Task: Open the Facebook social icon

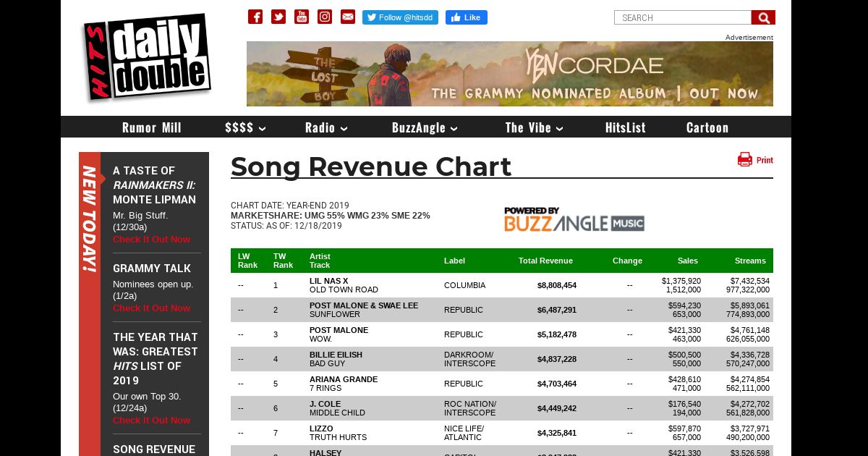Action: pos(255,17)
